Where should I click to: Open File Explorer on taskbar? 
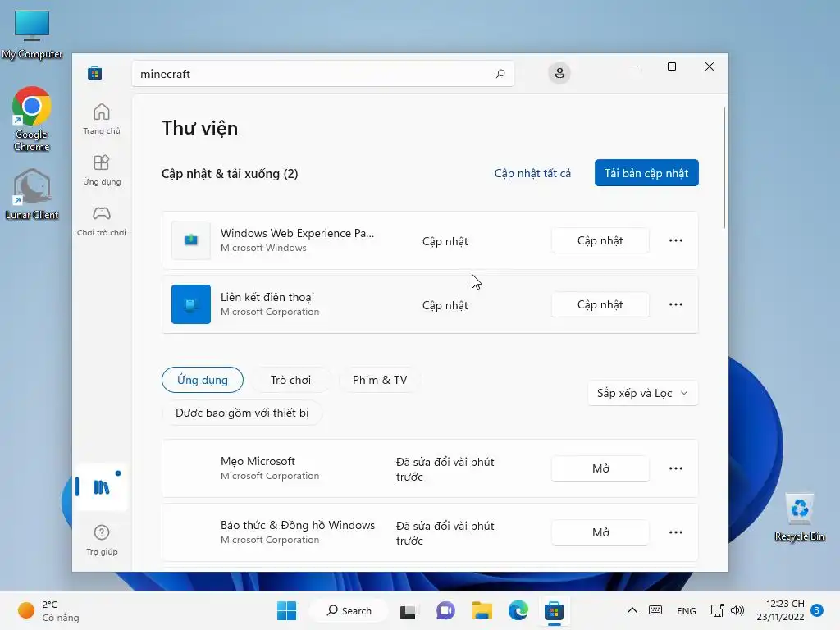[482, 610]
